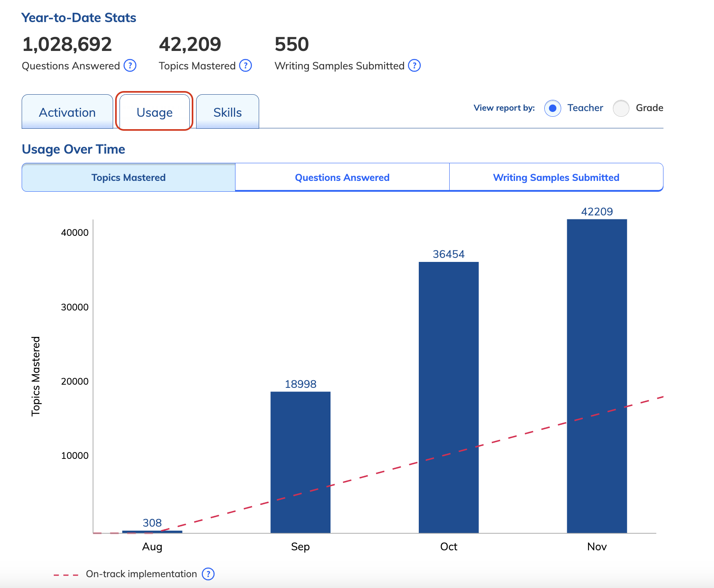The height and width of the screenshot is (588, 714).
Task: Click the Oct bar labeled 36454
Action: pos(448,397)
